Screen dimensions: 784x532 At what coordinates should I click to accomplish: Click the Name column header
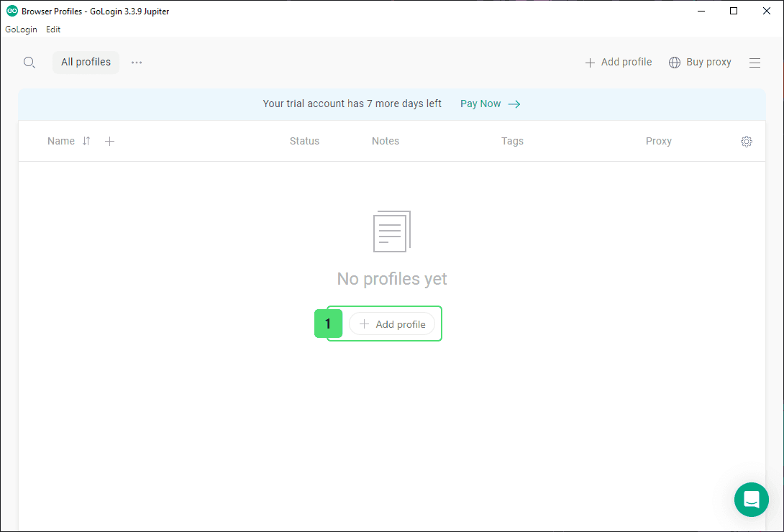pyautogui.click(x=61, y=141)
